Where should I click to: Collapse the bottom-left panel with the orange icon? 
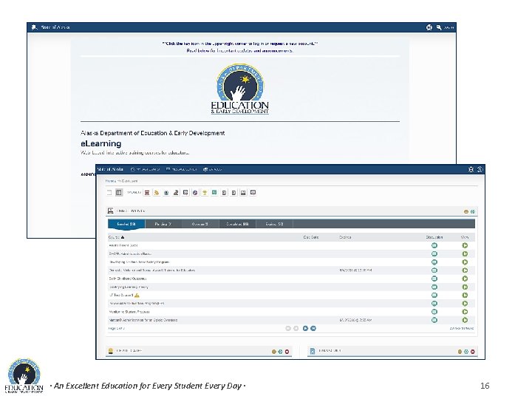[274, 352]
